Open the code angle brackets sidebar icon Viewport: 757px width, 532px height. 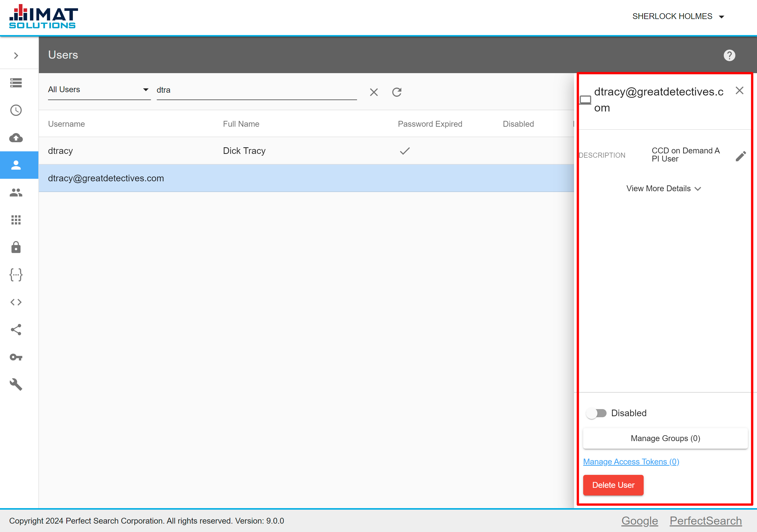pyautogui.click(x=16, y=302)
